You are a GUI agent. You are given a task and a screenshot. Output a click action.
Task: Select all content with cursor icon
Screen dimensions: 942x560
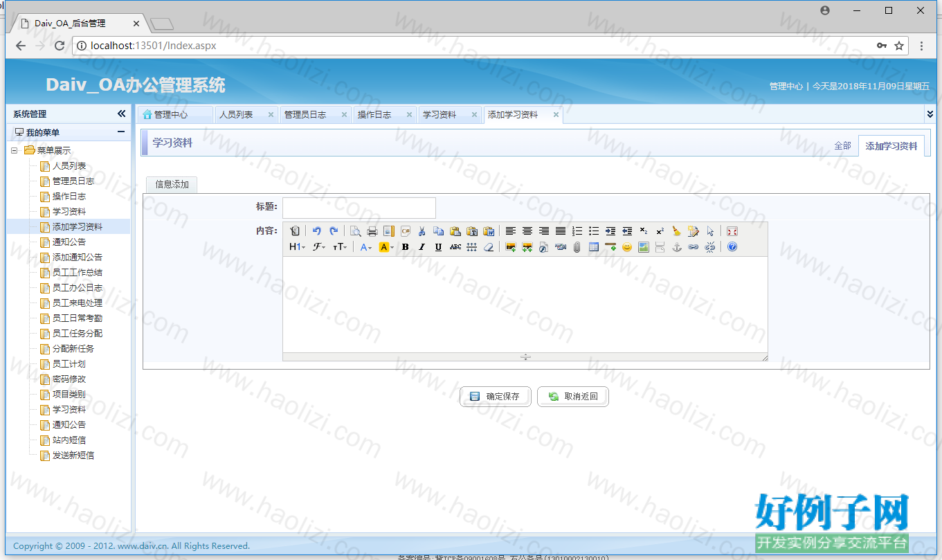pyautogui.click(x=710, y=231)
